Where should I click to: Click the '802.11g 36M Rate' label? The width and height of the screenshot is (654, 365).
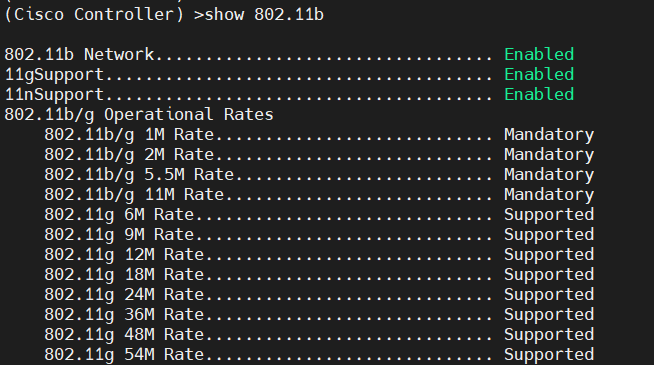click(x=124, y=315)
